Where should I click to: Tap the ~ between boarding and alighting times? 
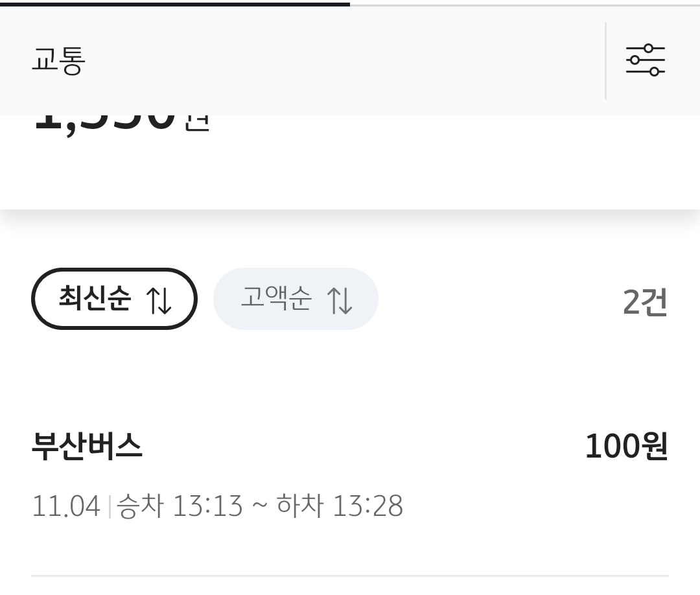tap(259, 506)
